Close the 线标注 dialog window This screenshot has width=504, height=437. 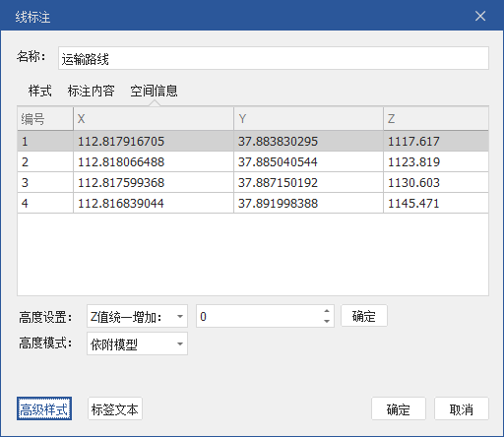click(x=480, y=16)
